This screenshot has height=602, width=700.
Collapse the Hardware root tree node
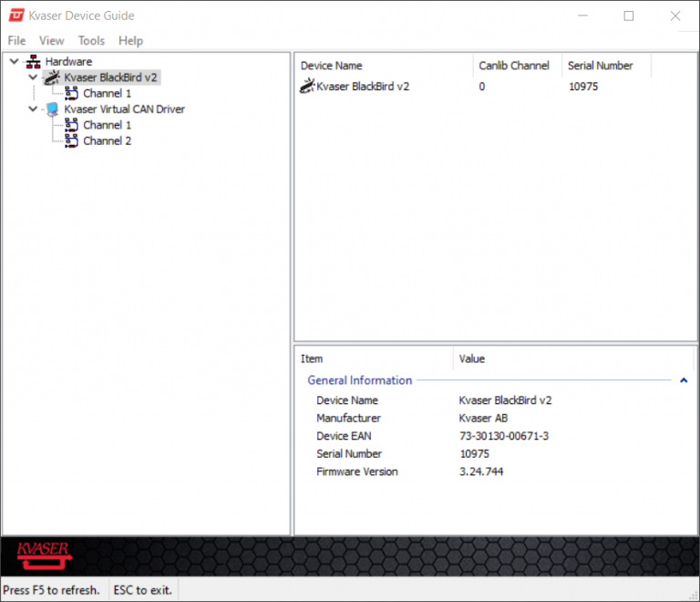(15, 62)
